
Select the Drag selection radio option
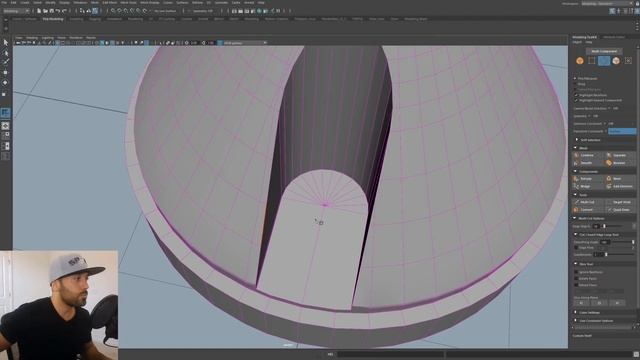pos(576,84)
